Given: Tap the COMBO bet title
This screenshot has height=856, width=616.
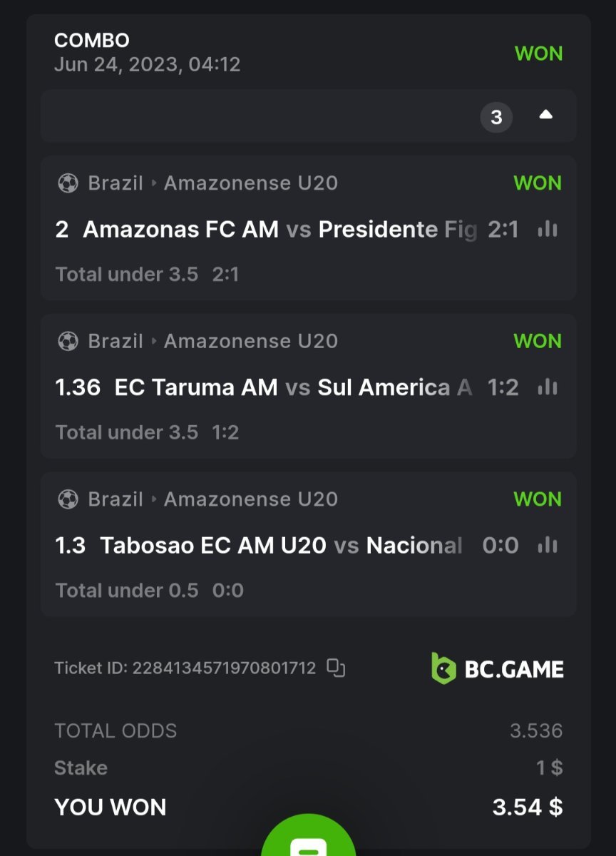Looking at the screenshot, I should click(x=92, y=41).
